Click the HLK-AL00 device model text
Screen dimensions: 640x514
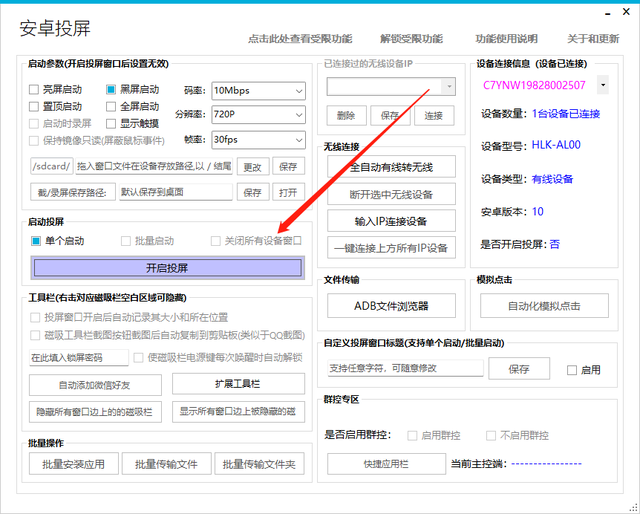tap(556, 145)
